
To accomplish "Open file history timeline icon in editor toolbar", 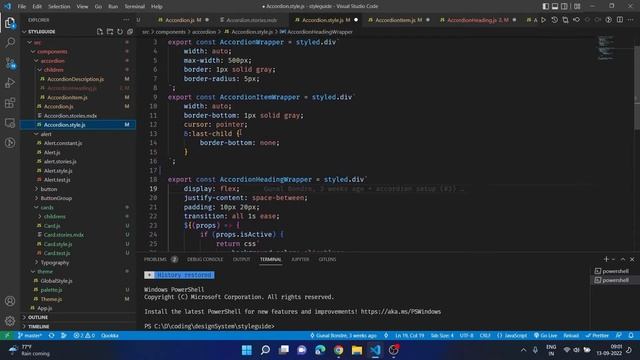I will pyautogui.click(x=554, y=20).
